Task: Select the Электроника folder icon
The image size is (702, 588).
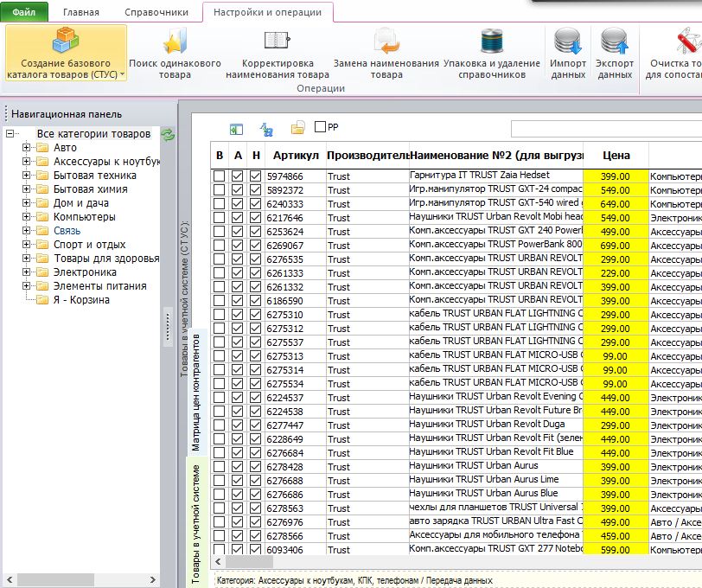Action: point(42,272)
